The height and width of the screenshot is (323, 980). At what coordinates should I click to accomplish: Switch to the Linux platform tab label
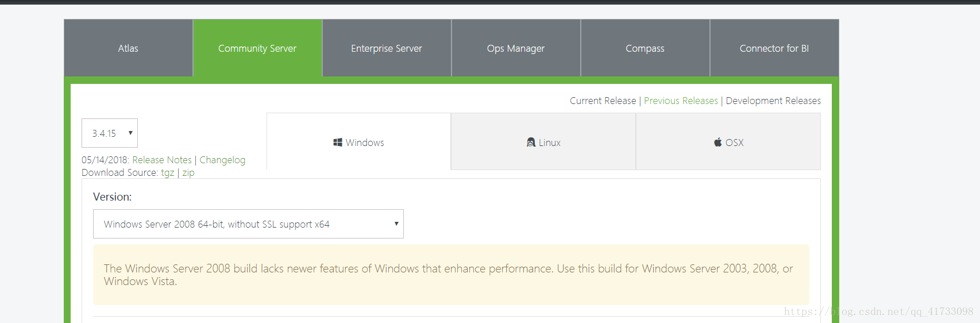click(550, 143)
